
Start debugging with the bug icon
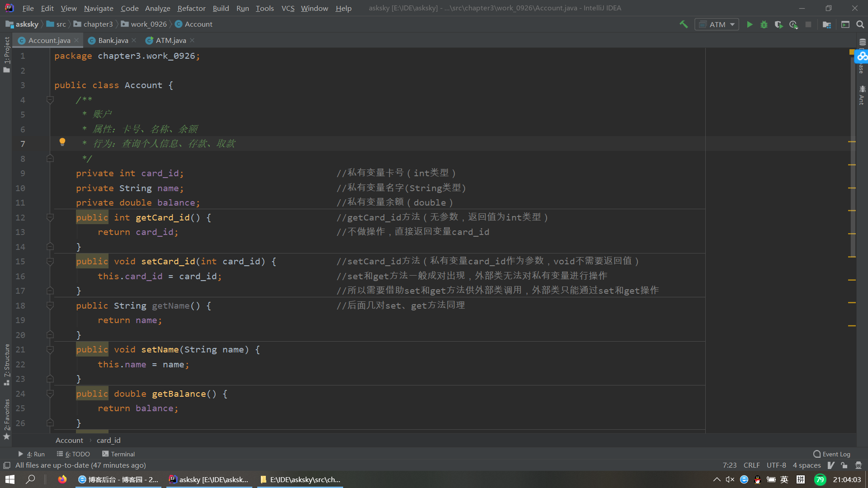click(764, 24)
